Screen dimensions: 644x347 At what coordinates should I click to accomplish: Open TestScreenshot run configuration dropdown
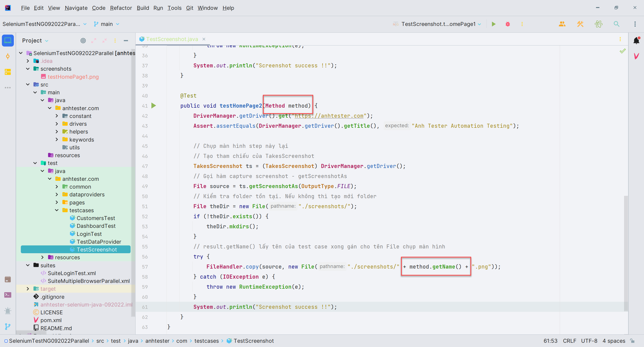coord(438,24)
